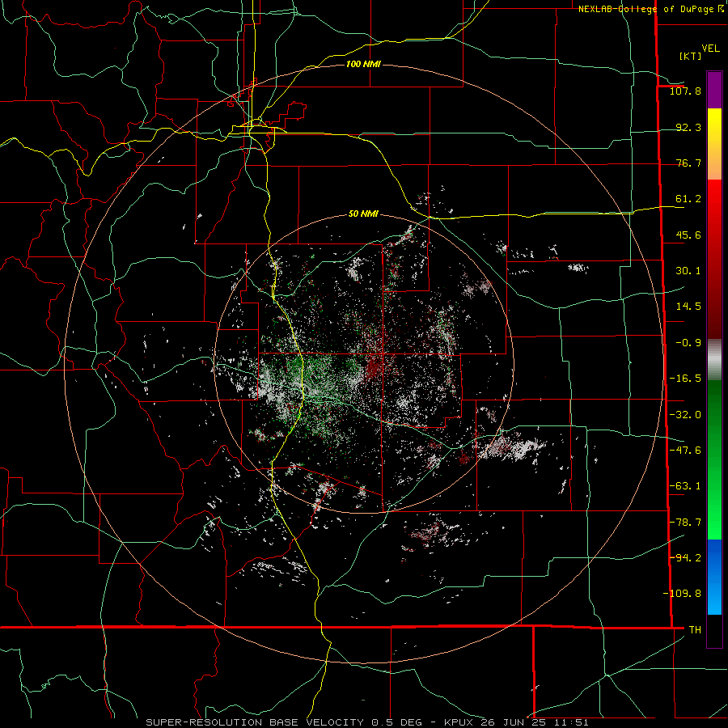Click the purple segment of velocity color bar
The width and height of the screenshot is (728, 728).
tap(714, 91)
